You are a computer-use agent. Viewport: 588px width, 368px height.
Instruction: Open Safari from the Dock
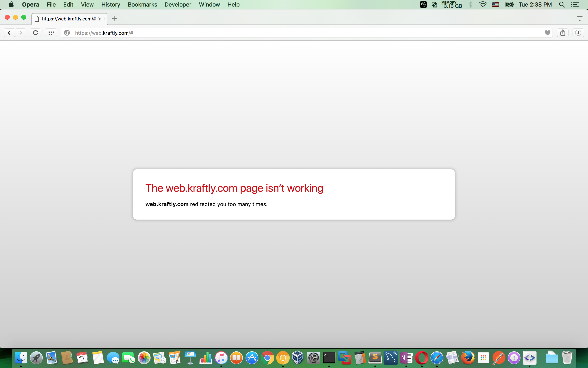[437, 358]
